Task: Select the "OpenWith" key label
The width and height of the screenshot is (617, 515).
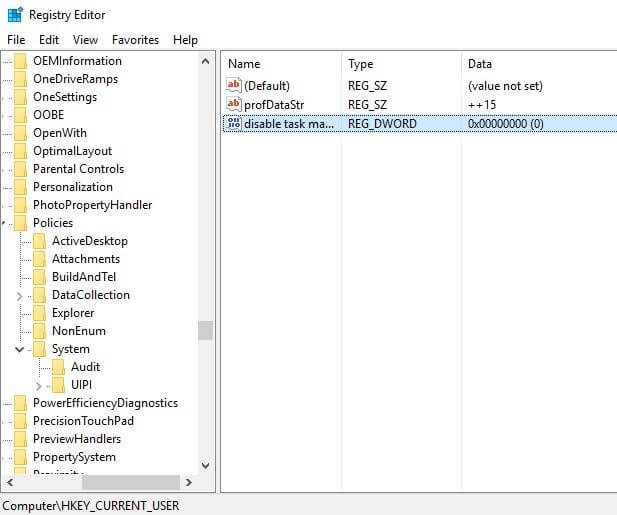Action: click(x=60, y=133)
